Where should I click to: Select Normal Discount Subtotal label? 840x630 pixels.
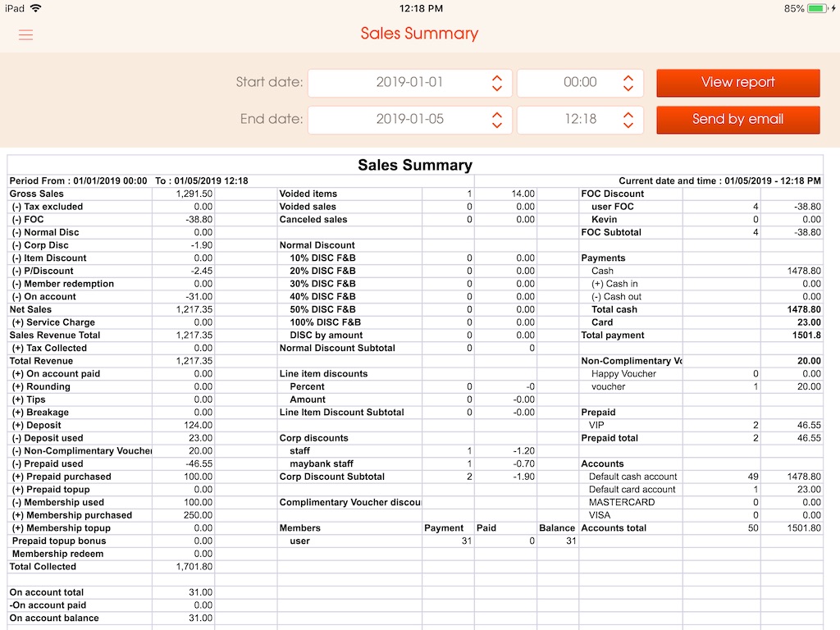coord(337,348)
